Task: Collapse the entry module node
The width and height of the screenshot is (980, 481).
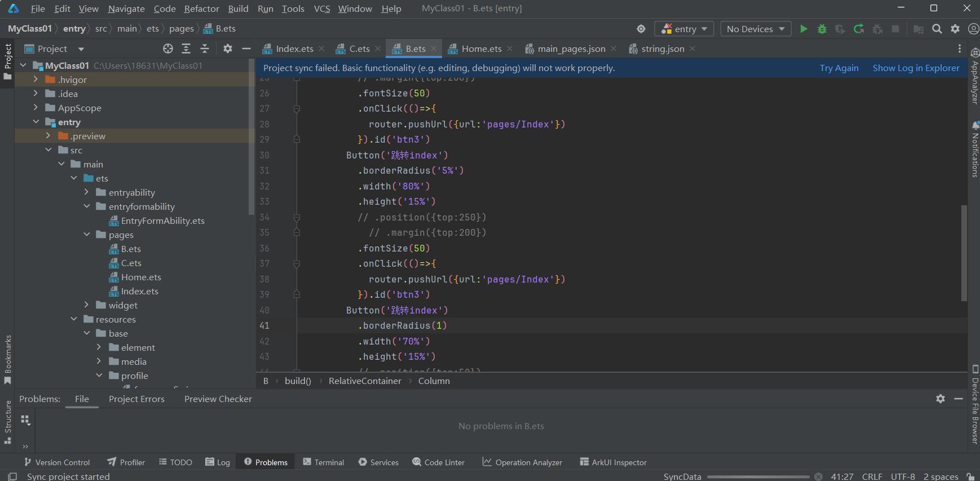Action: click(36, 122)
